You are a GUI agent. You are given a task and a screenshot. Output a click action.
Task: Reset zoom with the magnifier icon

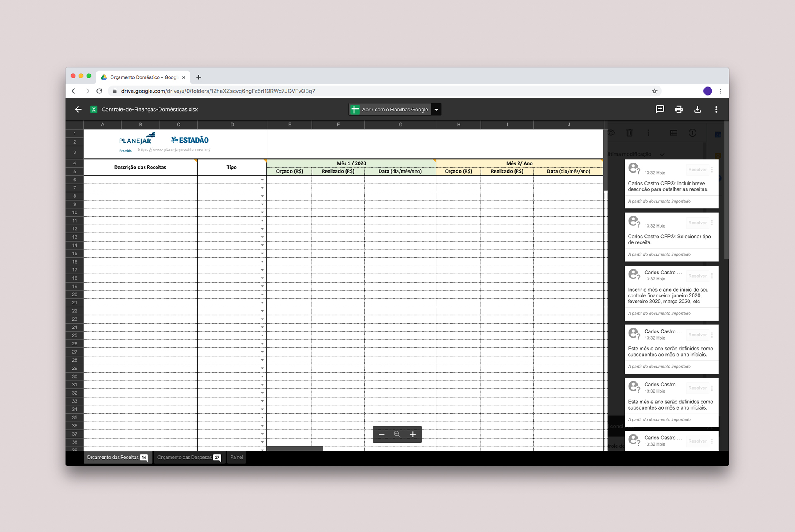coord(397,434)
